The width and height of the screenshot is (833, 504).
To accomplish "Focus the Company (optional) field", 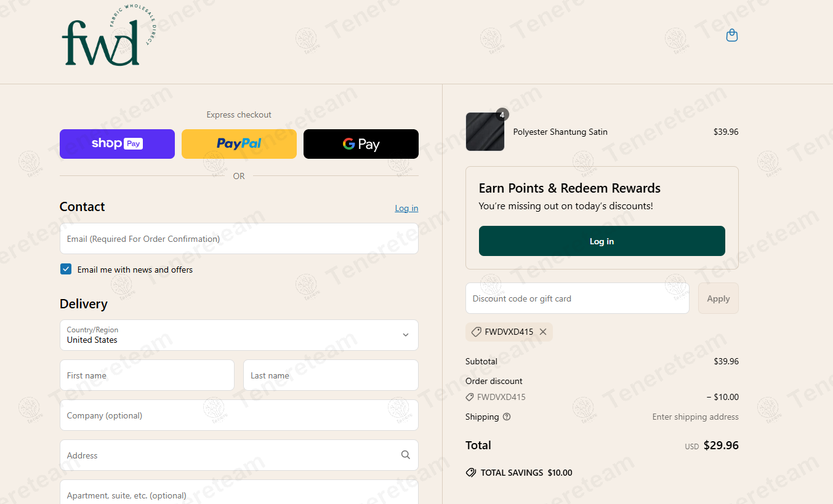I will point(239,415).
